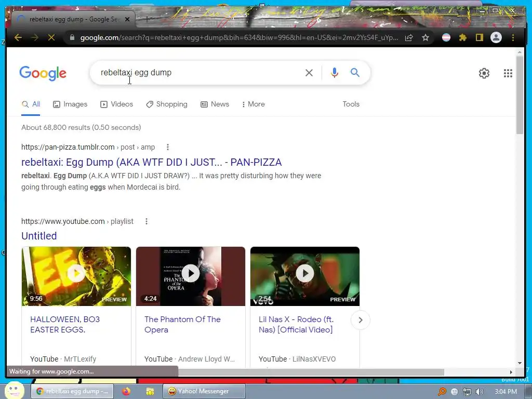Screen dimensions: 532x399
Task: Show next videos with carousel arrow
Action: [361, 320]
